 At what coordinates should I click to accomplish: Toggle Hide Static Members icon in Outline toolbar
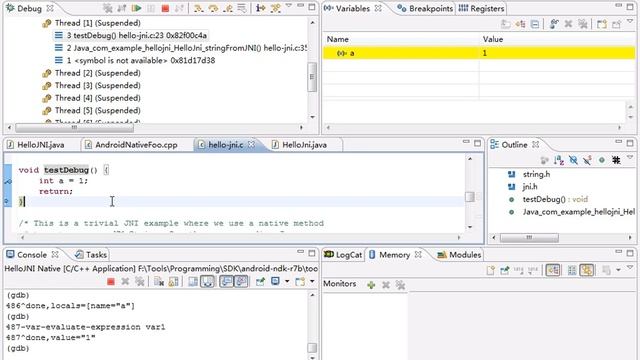pos(587,160)
